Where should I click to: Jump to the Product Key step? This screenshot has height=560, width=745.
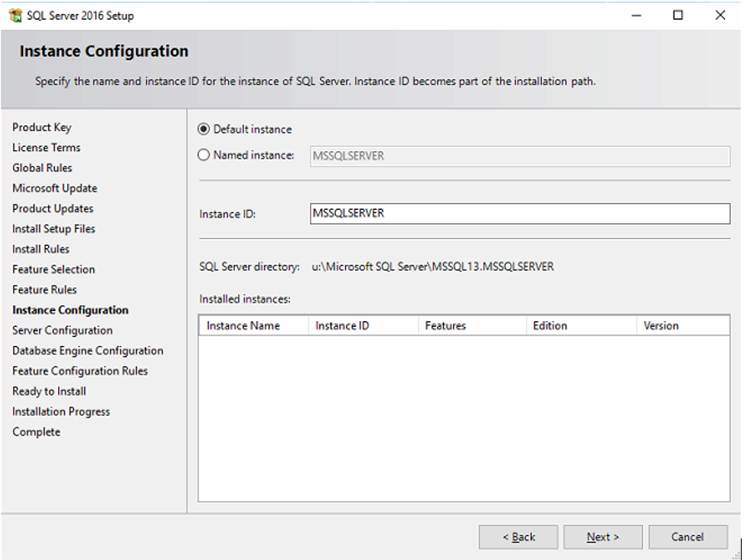(x=41, y=127)
